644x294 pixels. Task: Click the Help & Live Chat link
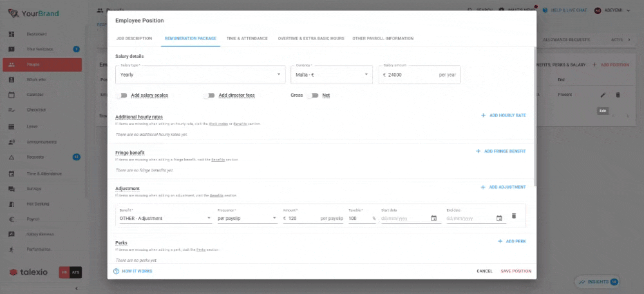pyautogui.click(x=565, y=10)
